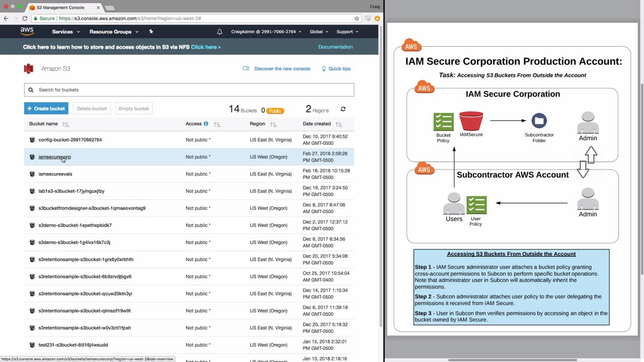Click the Bucket Policy checklist icon in diagram
This screenshot has height=362, width=644.
443,122
